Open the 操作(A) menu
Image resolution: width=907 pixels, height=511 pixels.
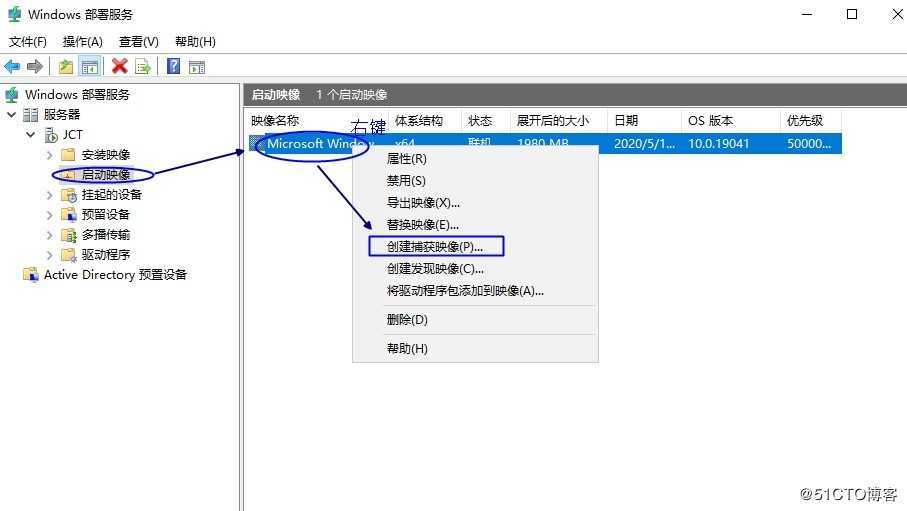(x=83, y=42)
